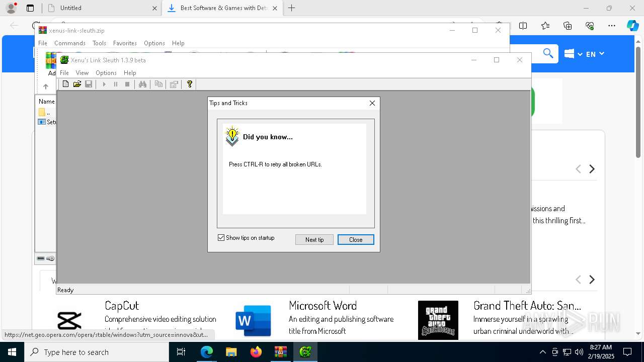Click the Close button in Tips and Tricks
The height and width of the screenshot is (362, 644).
356,240
